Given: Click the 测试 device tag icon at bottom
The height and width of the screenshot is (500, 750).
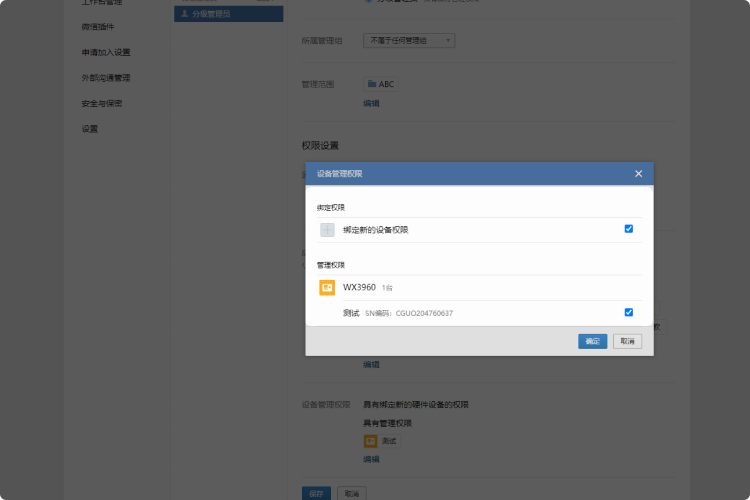Looking at the screenshot, I should click(370, 441).
